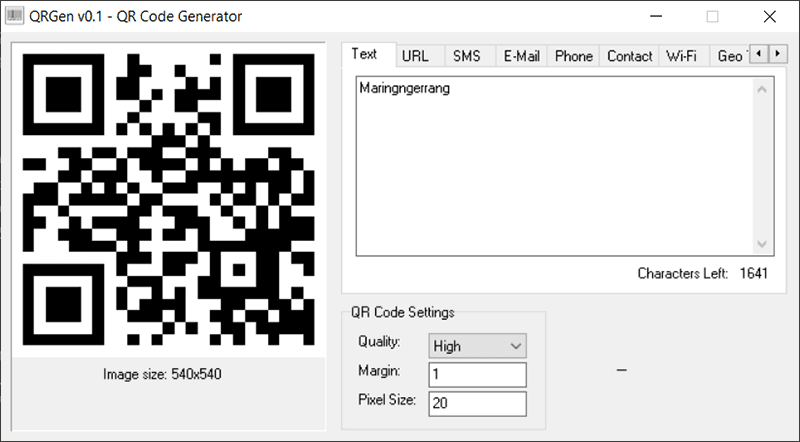
Task: Click the Characters Left 1641 counter
Action: point(703,274)
